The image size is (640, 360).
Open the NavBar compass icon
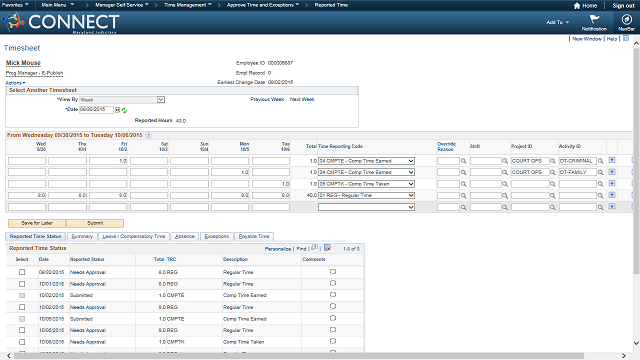pyautogui.click(x=626, y=19)
